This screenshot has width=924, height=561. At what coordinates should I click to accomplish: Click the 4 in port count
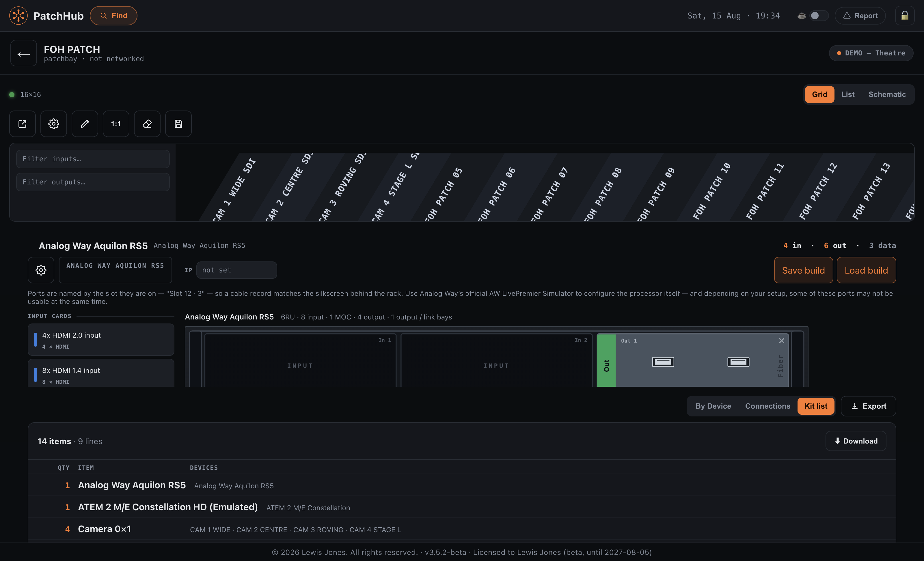pyautogui.click(x=792, y=246)
